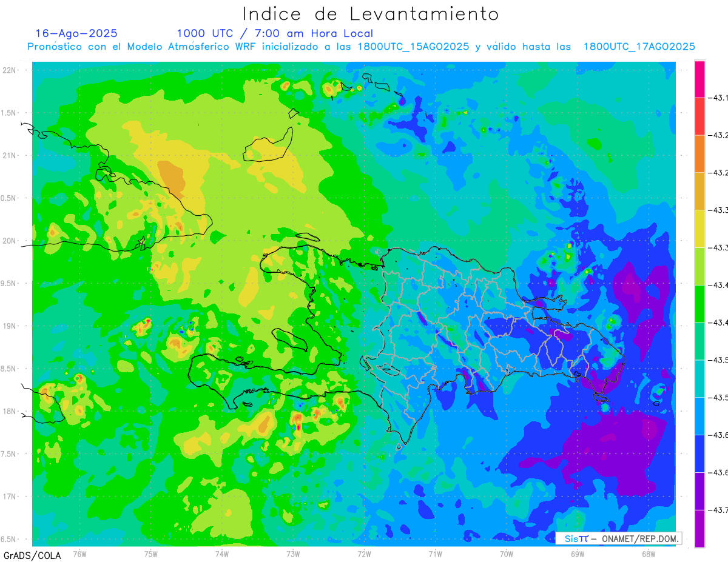Click the '76W' longitude label
Image resolution: width=728 pixels, height=562 pixels.
(x=79, y=554)
